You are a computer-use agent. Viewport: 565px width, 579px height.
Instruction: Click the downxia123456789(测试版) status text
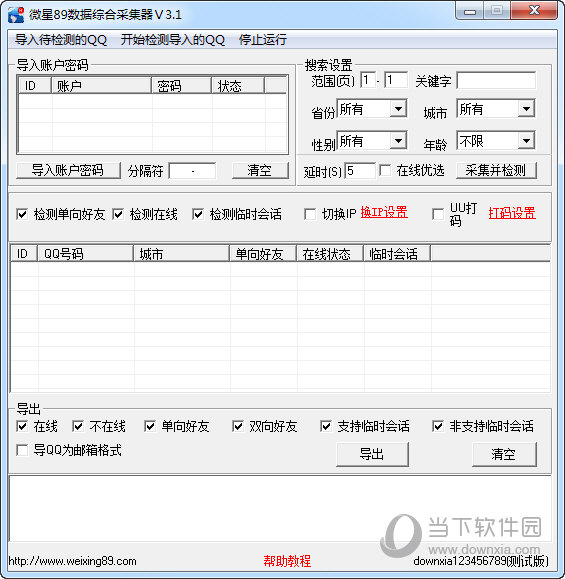pyautogui.click(x=481, y=561)
